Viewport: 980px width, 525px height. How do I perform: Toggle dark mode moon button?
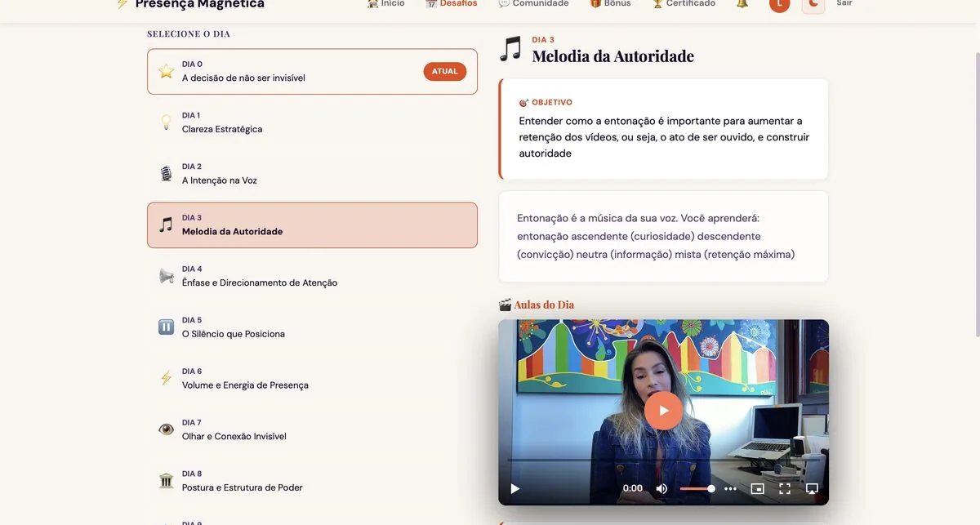pos(813,4)
